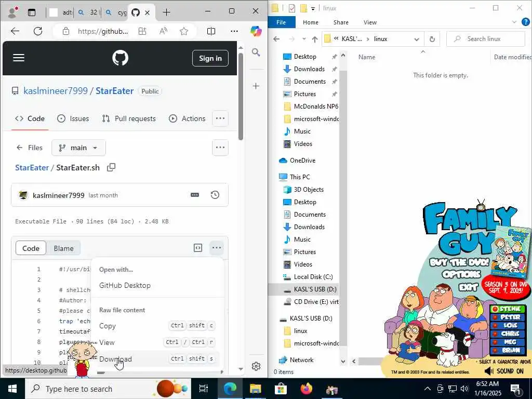
Task: Click the Edge sidebar plus icon
Action: click(x=256, y=86)
